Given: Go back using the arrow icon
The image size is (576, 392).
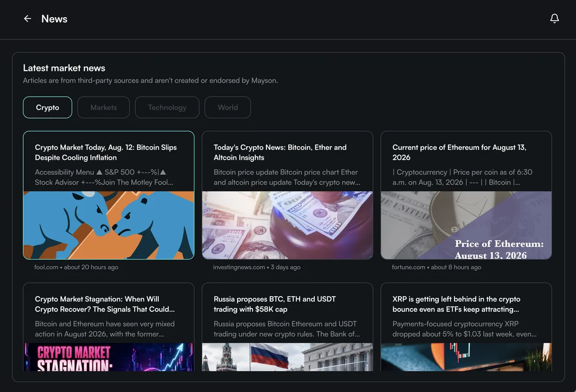Looking at the screenshot, I should 27,19.
